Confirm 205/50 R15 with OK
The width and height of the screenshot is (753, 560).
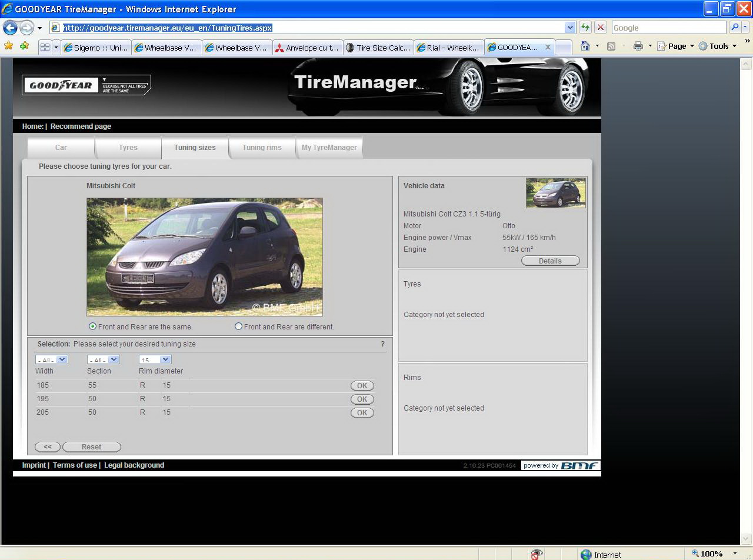[x=362, y=413]
